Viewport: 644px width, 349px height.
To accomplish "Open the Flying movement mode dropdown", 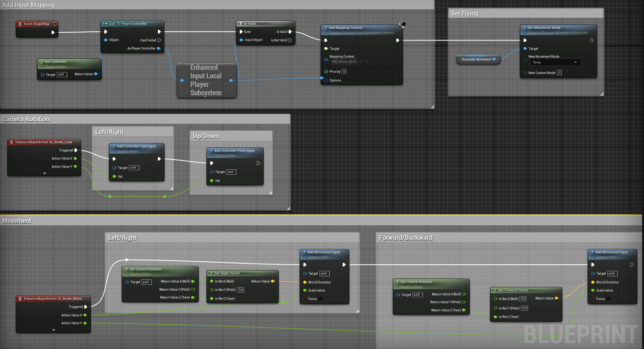I will point(555,62).
